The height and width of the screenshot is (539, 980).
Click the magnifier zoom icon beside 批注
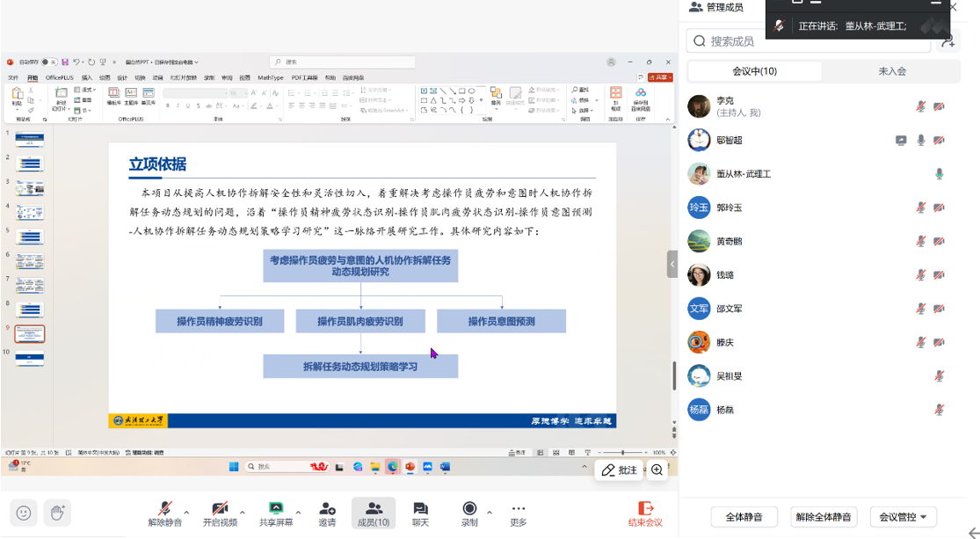657,470
